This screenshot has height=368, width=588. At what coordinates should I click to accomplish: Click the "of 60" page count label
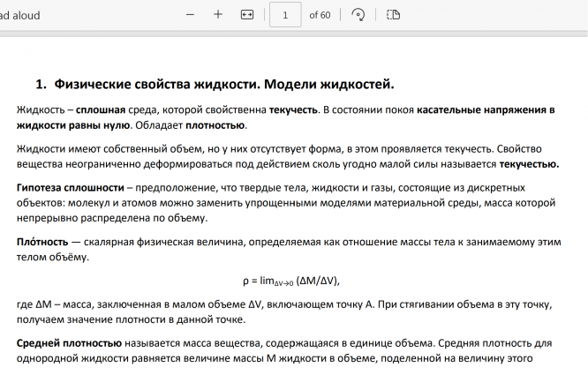click(320, 15)
